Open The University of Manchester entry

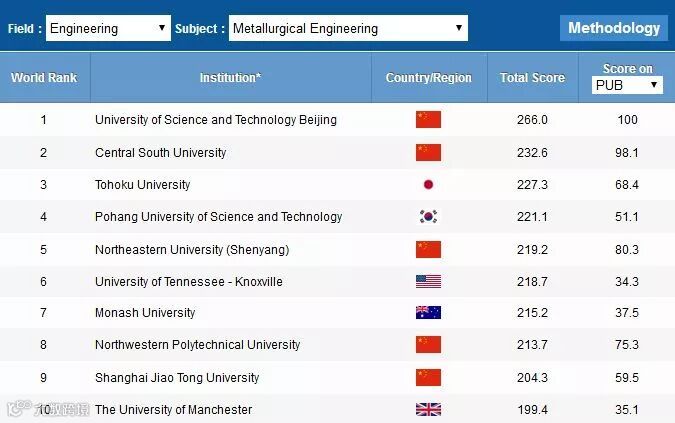coord(173,410)
